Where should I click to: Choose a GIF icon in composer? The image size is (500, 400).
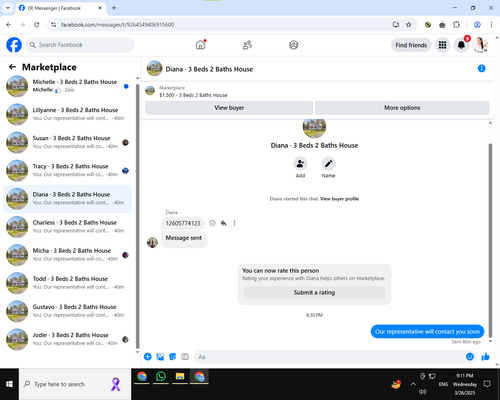tap(185, 357)
